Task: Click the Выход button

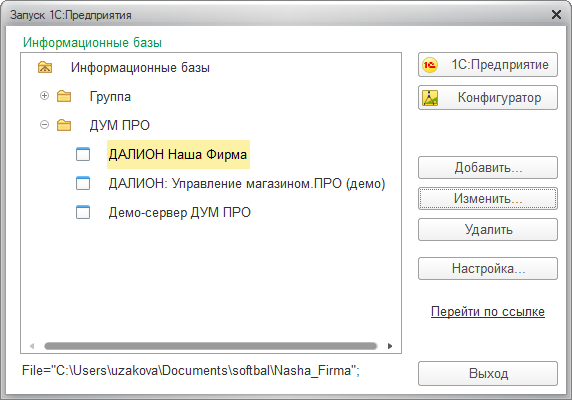Action: click(488, 373)
